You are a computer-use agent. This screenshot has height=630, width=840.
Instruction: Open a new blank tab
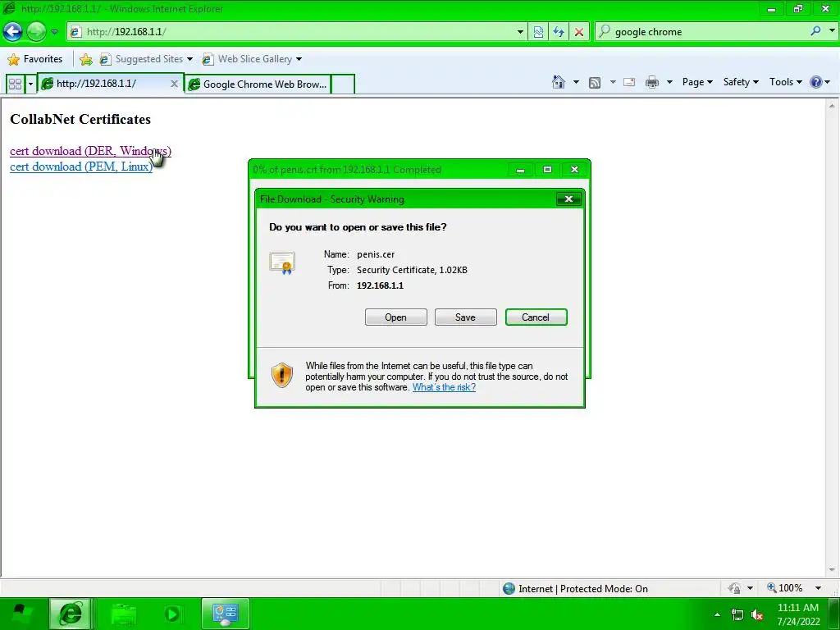343,84
